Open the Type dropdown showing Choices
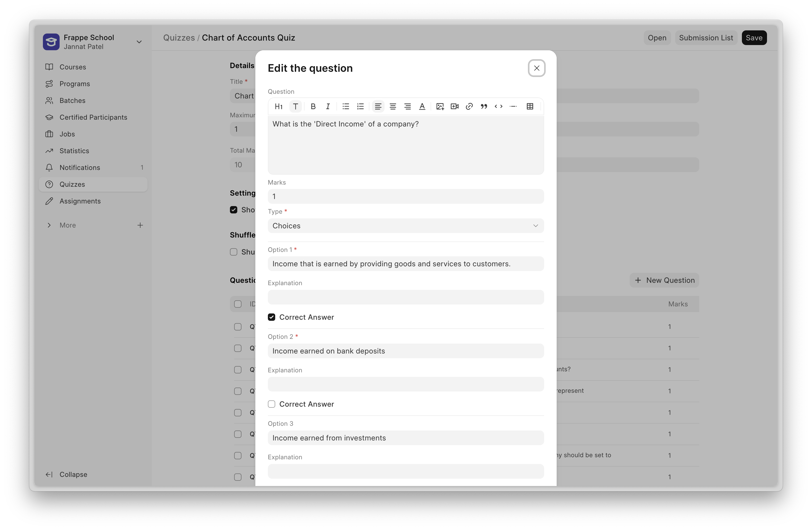Viewport: 812px width, 530px height. (x=405, y=226)
